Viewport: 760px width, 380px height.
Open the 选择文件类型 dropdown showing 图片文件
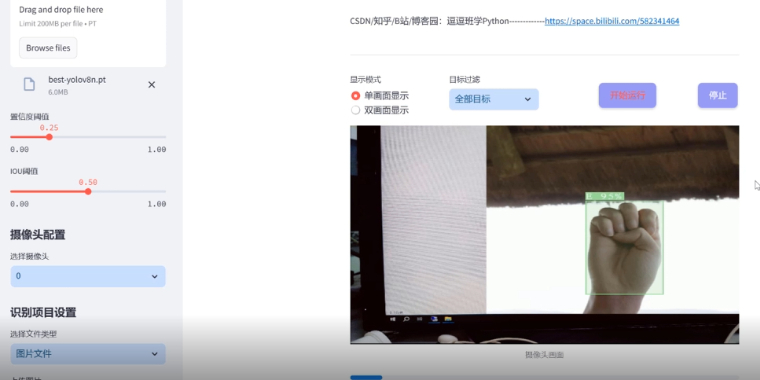88,354
